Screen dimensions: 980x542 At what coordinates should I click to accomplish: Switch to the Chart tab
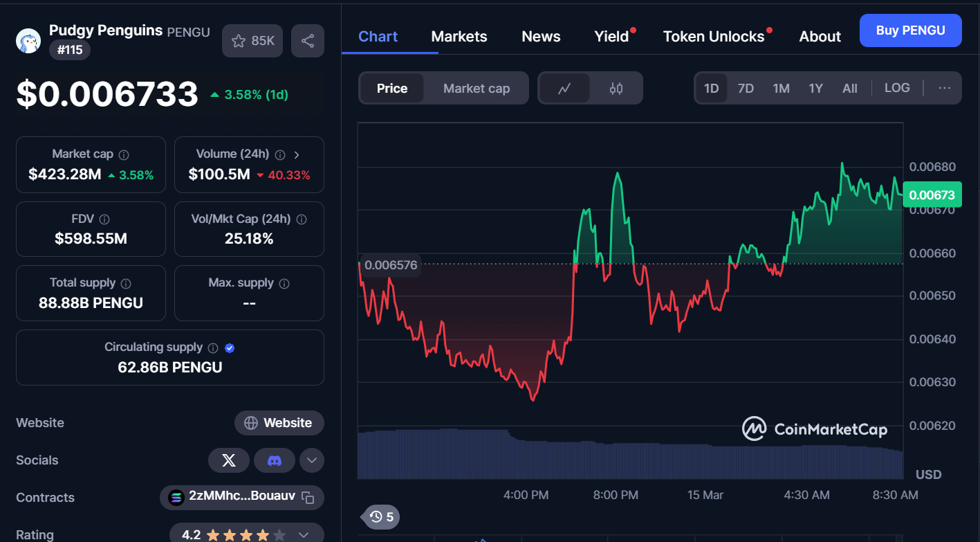(x=378, y=37)
